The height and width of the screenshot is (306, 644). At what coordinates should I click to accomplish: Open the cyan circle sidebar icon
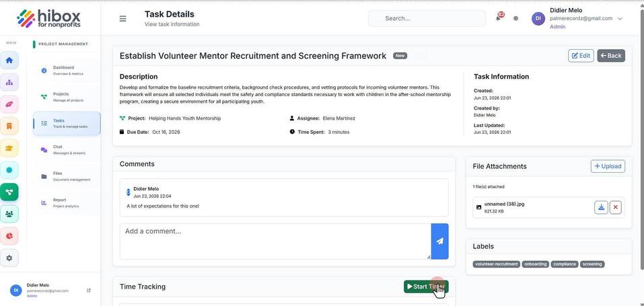[x=9, y=170]
